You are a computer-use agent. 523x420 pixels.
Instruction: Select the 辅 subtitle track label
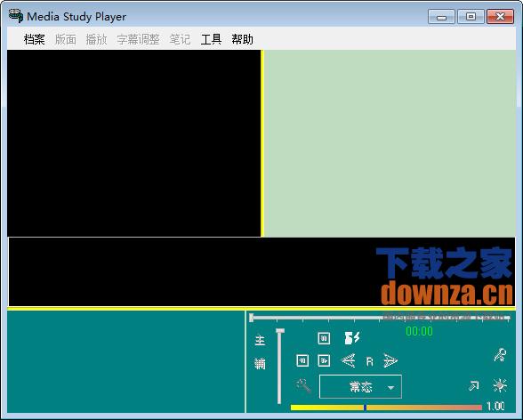tap(260, 363)
